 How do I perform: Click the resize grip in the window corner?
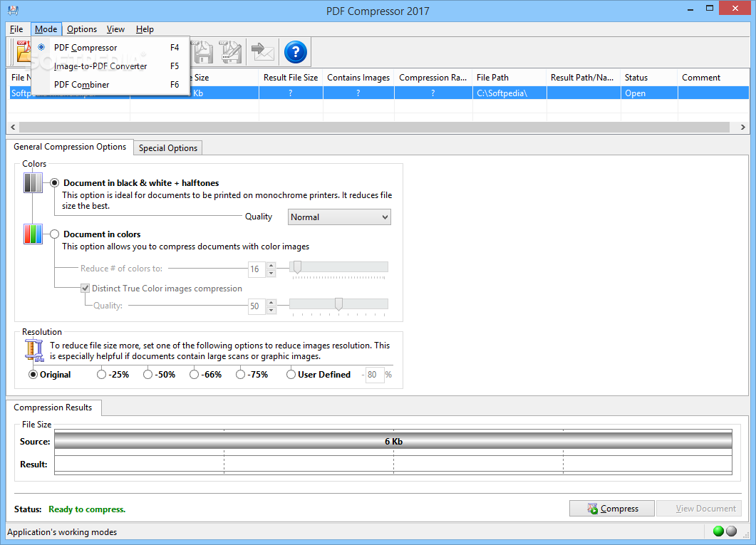tap(745, 534)
